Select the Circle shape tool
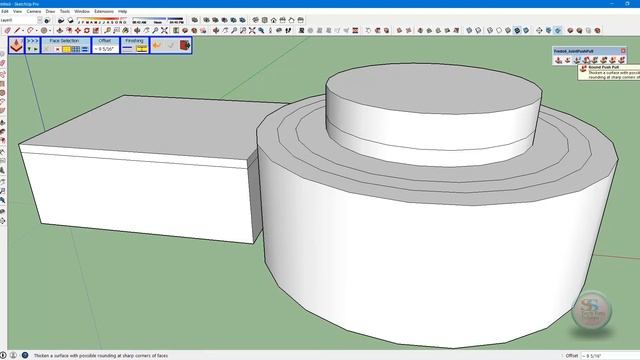 pyautogui.click(x=44, y=30)
